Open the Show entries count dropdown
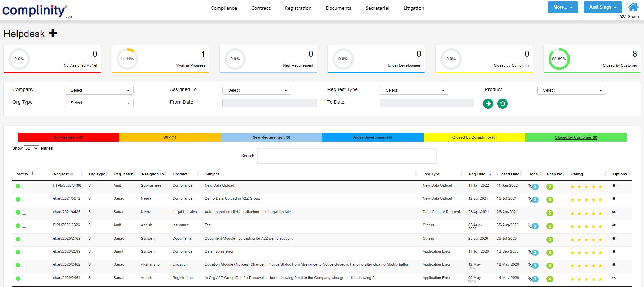 (x=31, y=148)
